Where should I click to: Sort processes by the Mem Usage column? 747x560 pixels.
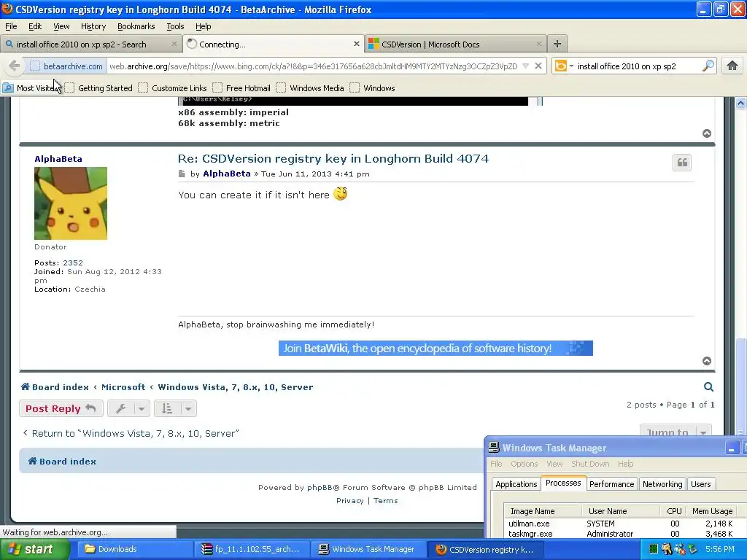tap(712, 511)
